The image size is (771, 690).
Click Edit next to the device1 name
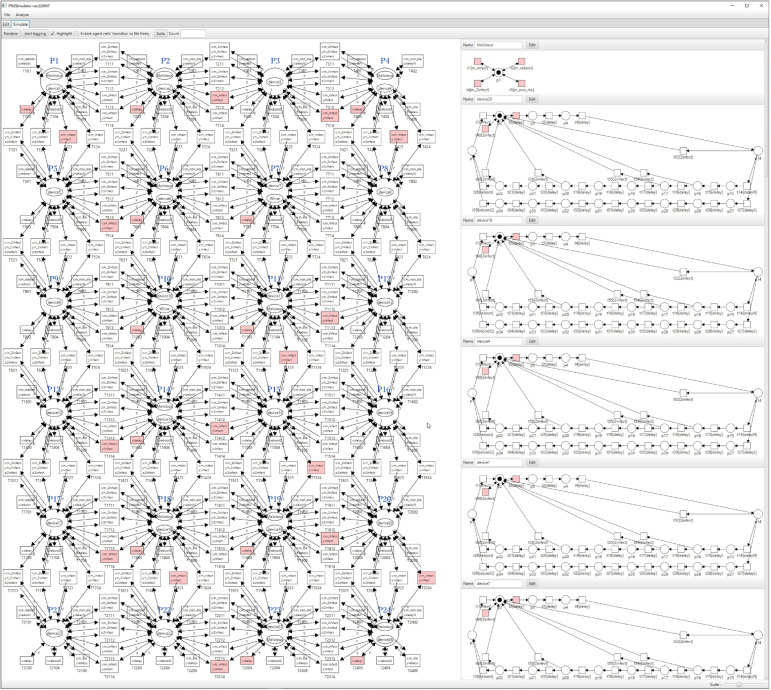tap(532, 463)
